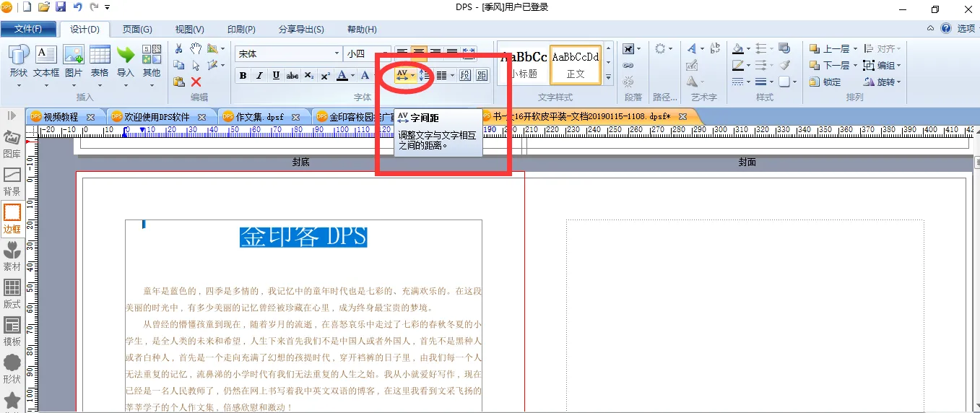The height and width of the screenshot is (413, 980).
Task: Click the scissors cut icon
Action: [178, 48]
